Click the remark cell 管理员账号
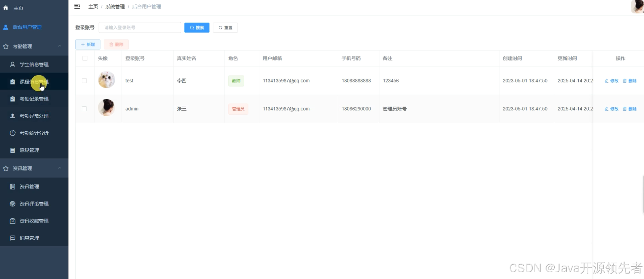This screenshot has height=279, width=644. [395, 109]
